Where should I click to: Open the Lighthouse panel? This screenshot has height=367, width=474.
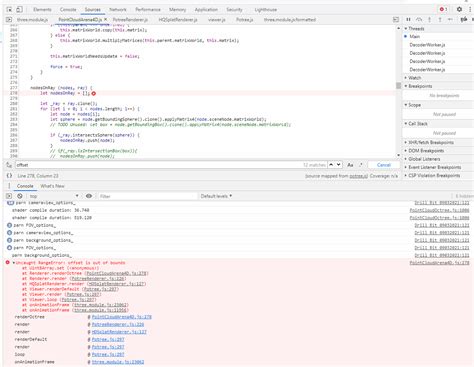coord(266,10)
